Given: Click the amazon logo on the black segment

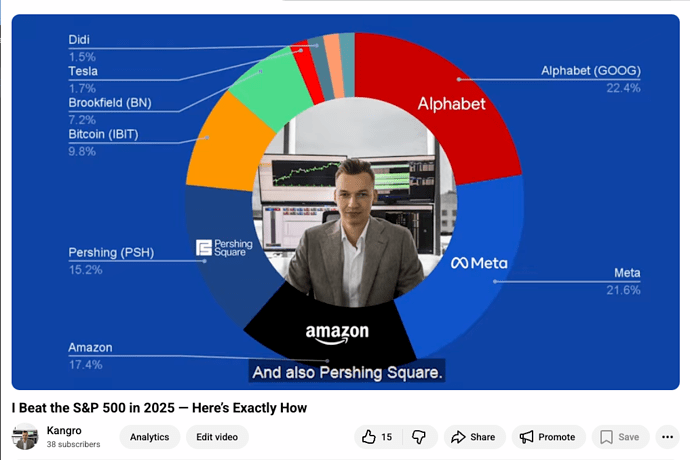Looking at the screenshot, I should (337, 334).
